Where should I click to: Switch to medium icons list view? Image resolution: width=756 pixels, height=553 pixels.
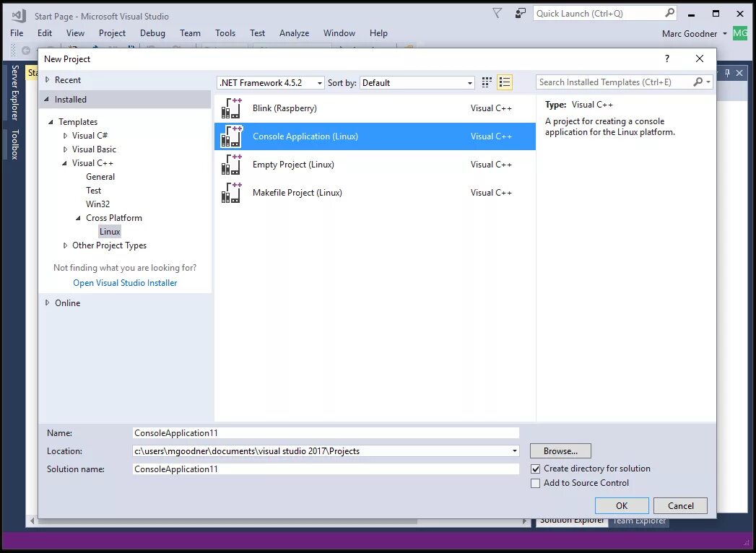pyautogui.click(x=504, y=82)
